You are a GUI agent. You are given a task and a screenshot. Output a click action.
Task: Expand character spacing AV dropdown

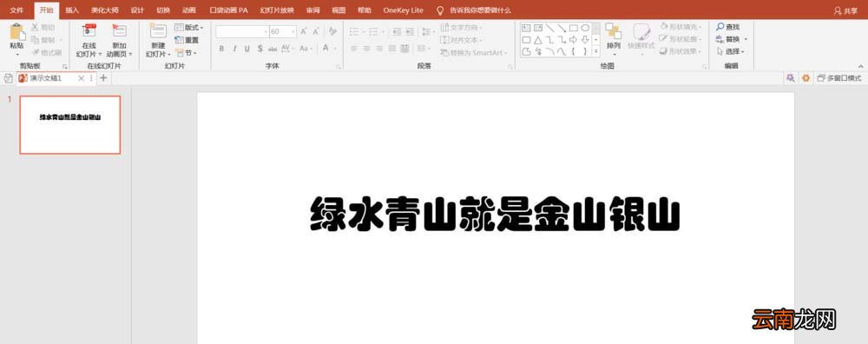point(288,49)
